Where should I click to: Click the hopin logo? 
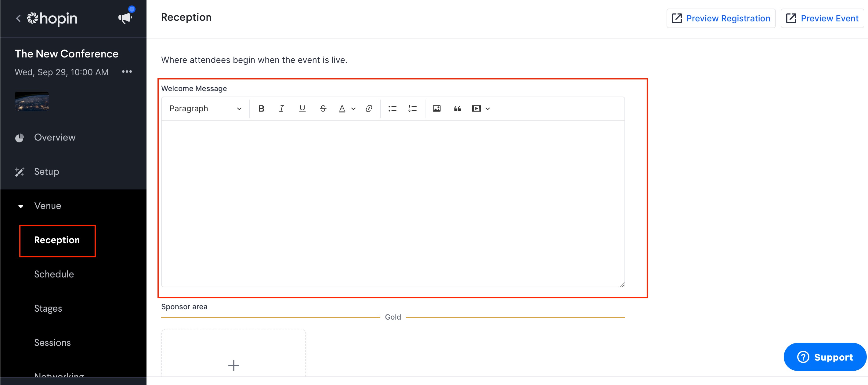pyautogui.click(x=52, y=18)
